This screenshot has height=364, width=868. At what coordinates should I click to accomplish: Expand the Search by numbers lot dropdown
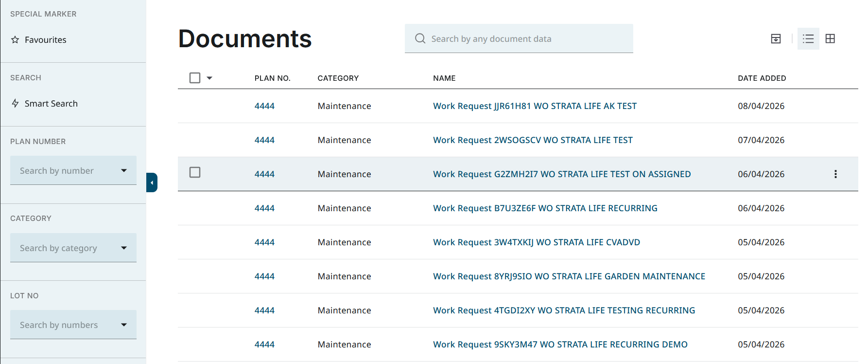123,325
